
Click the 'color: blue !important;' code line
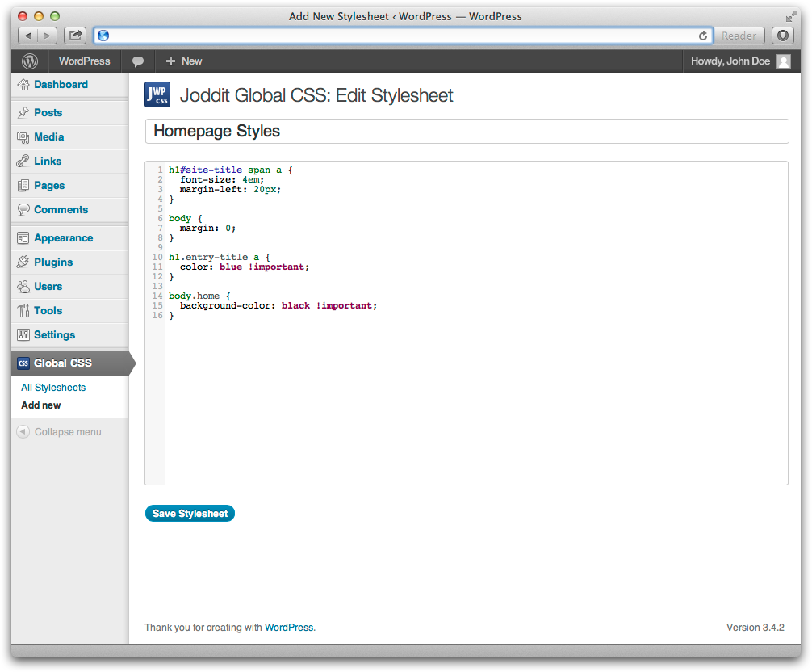245,267
